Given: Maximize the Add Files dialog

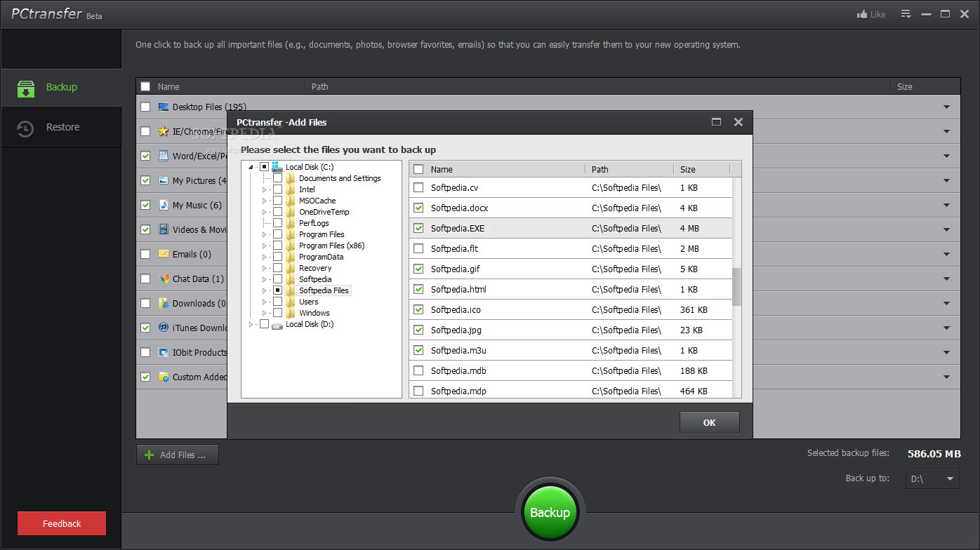Looking at the screenshot, I should [x=716, y=122].
